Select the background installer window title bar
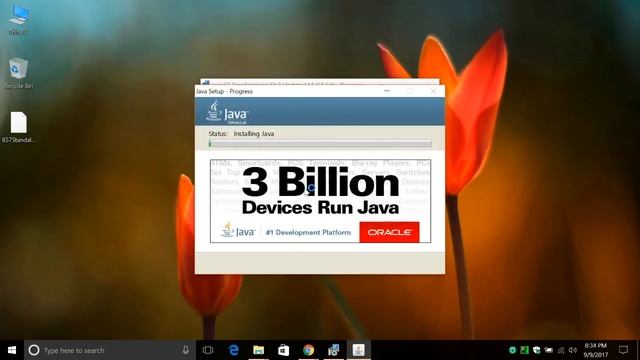 coord(320,82)
